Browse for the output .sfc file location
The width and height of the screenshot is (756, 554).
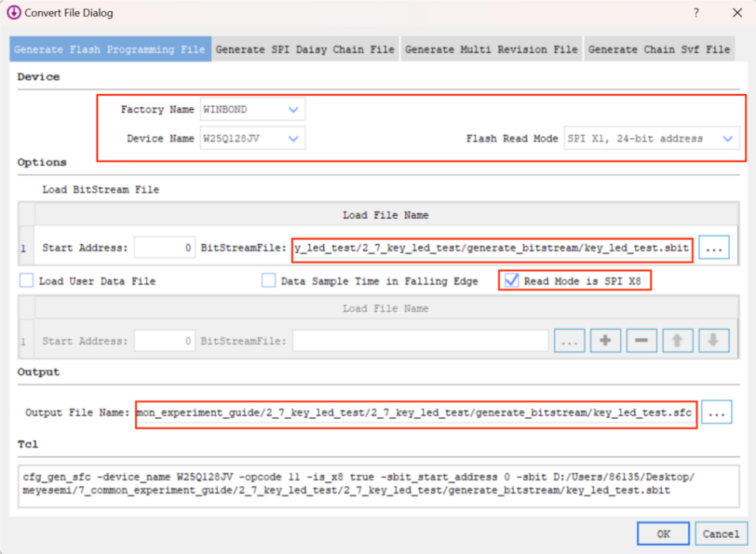[x=716, y=414]
